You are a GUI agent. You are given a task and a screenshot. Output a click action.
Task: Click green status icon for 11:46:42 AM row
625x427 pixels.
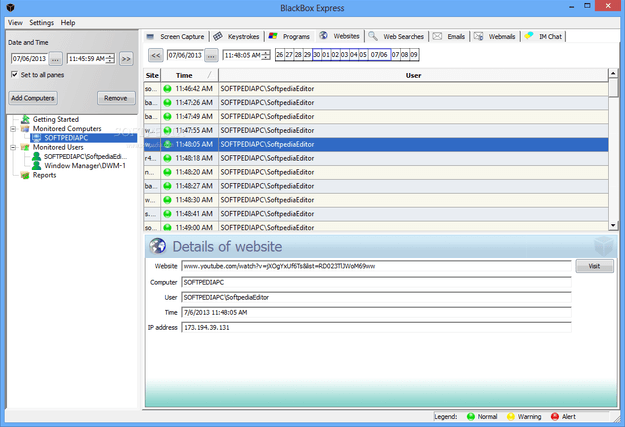tap(167, 89)
